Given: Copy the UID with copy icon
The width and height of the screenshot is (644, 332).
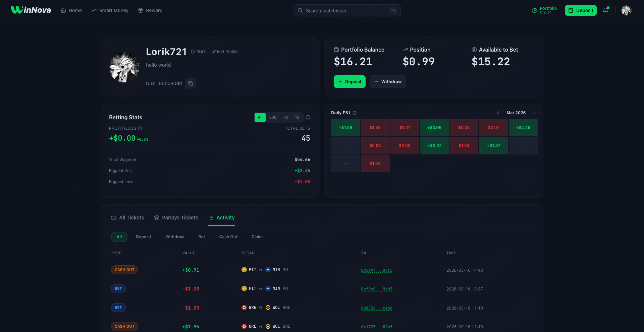Looking at the screenshot, I should (x=191, y=83).
